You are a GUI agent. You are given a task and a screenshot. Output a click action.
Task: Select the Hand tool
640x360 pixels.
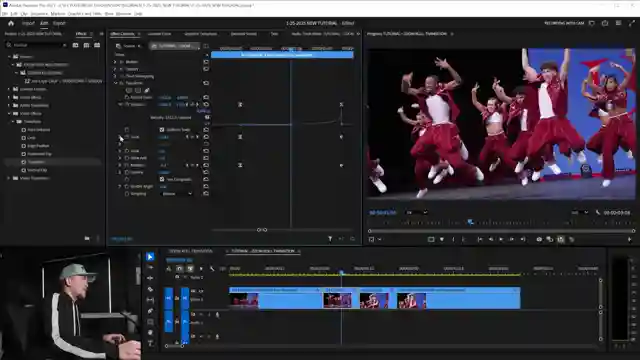[x=150, y=332]
